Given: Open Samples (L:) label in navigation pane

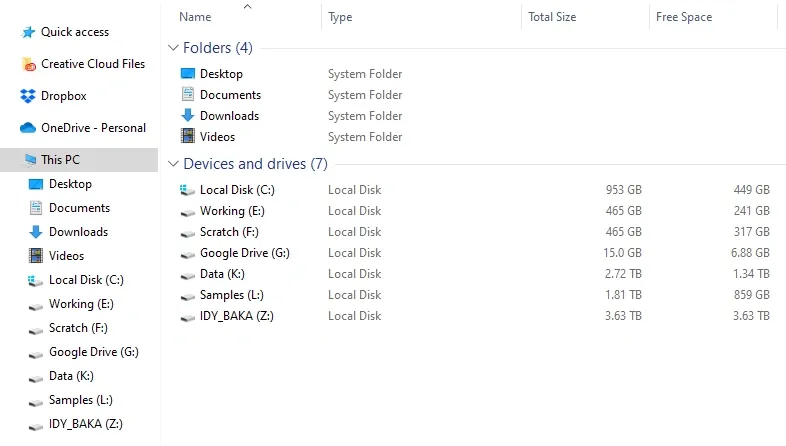Looking at the screenshot, I should tap(81, 400).
